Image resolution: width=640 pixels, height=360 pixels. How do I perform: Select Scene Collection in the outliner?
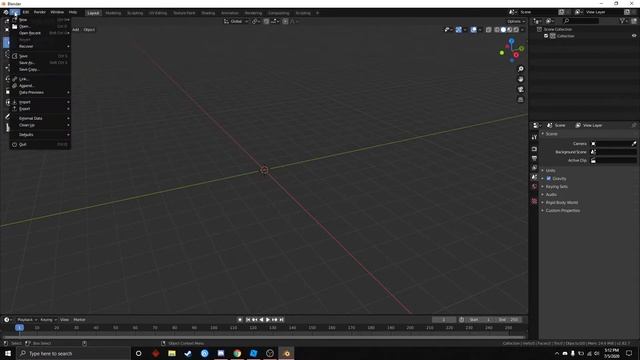point(558,29)
